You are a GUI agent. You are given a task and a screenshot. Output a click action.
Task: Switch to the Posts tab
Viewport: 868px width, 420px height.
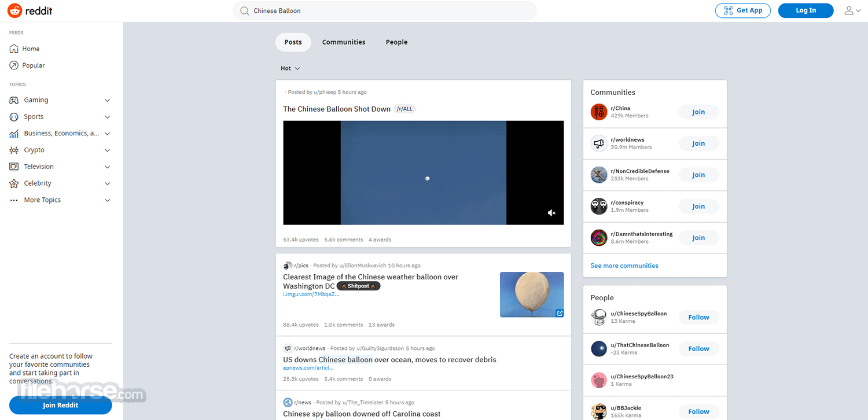[293, 42]
